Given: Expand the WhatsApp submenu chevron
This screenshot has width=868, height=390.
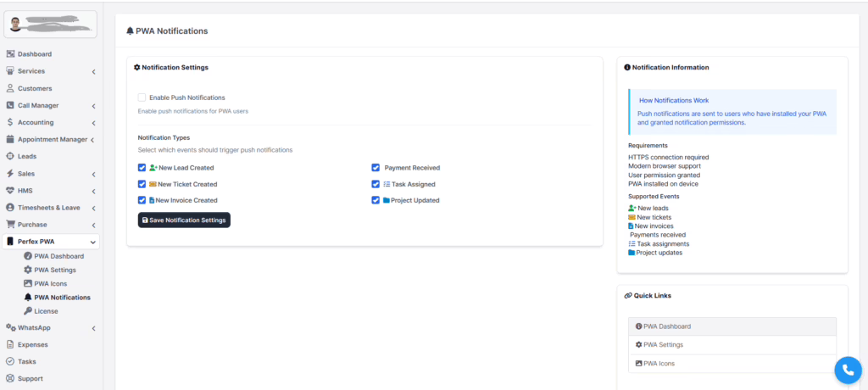Looking at the screenshot, I should pyautogui.click(x=93, y=328).
